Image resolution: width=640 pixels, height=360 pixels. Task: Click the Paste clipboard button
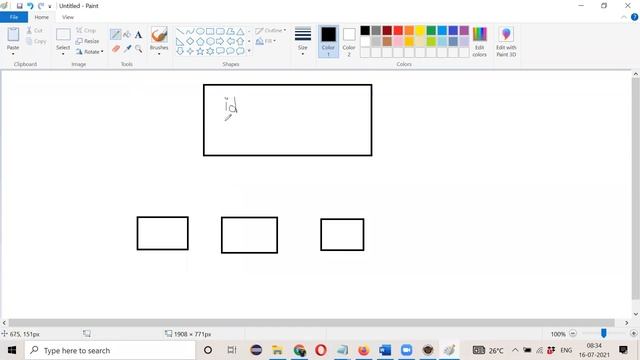(x=13, y=35)
